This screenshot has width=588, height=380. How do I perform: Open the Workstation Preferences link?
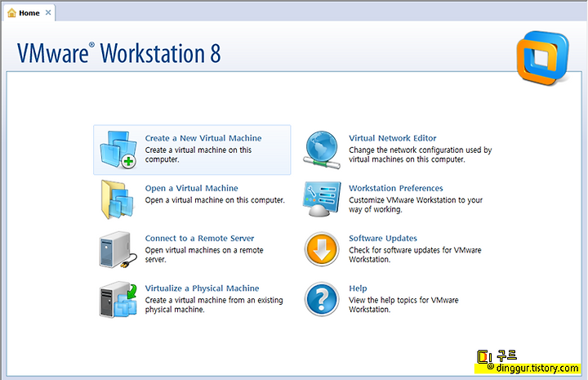click(x=396, y=188)
